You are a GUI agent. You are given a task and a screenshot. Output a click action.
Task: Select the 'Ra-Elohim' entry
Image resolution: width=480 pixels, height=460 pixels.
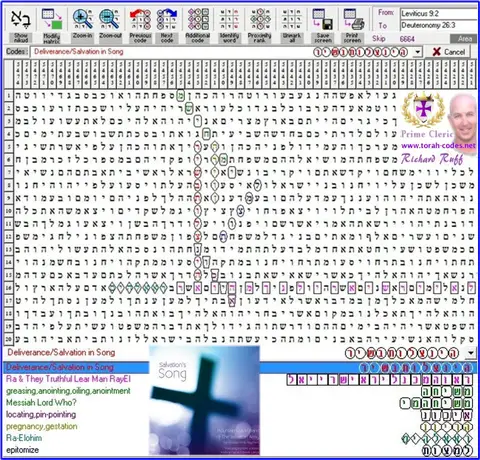[x=24, y=438]
